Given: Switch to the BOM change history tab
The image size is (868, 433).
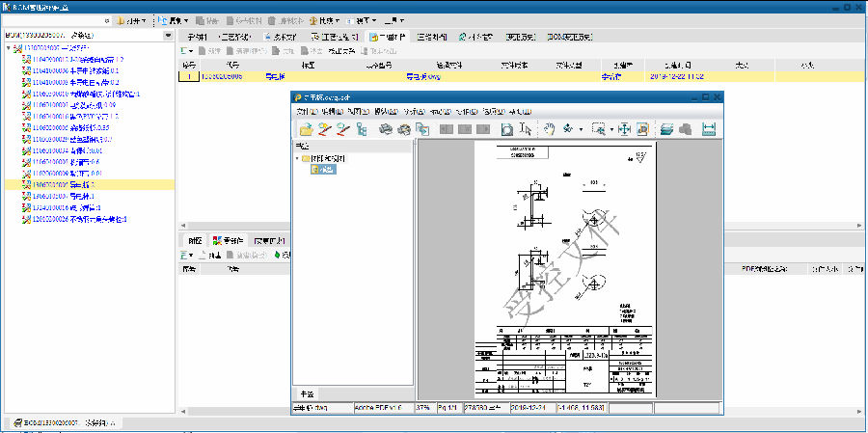Looking at the screenshot, I should [x=569, y=36].
